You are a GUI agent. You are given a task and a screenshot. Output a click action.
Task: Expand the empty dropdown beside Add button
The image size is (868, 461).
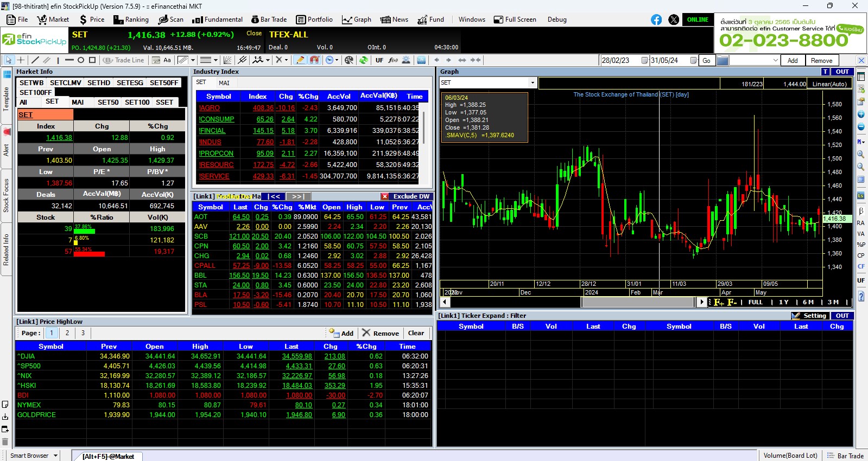[775, 60]
